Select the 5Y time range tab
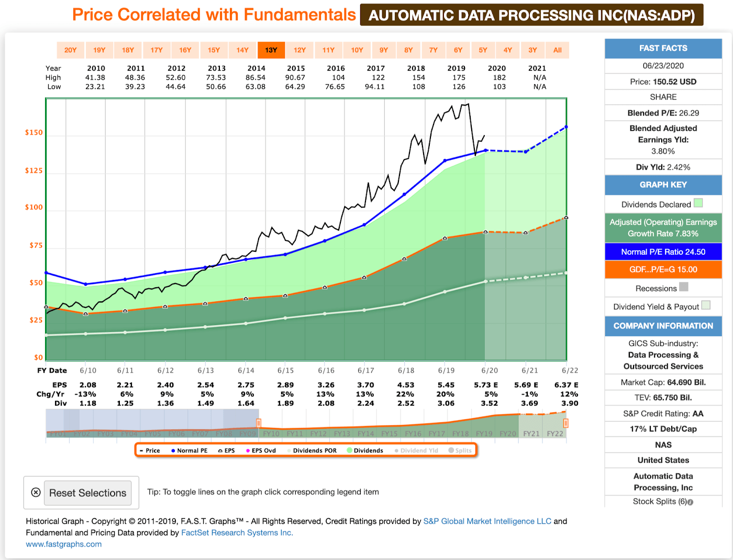The width and height of the screenshot is (733, 560). (483, 50)
